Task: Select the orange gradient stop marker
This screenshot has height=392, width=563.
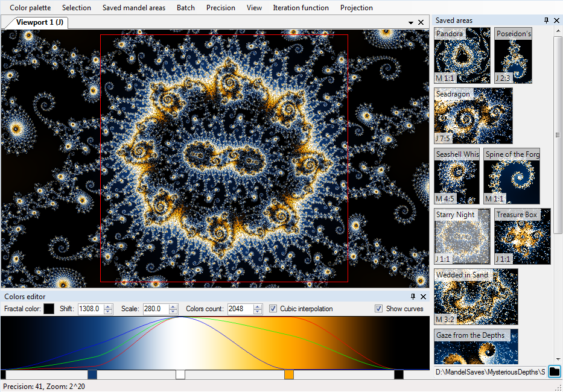Action: (289, 375)
